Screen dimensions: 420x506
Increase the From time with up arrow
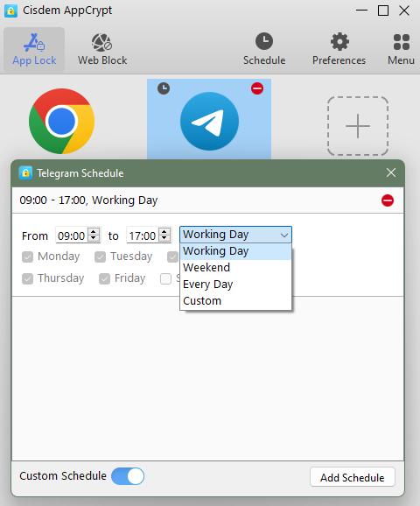click(x=94, y=231)
